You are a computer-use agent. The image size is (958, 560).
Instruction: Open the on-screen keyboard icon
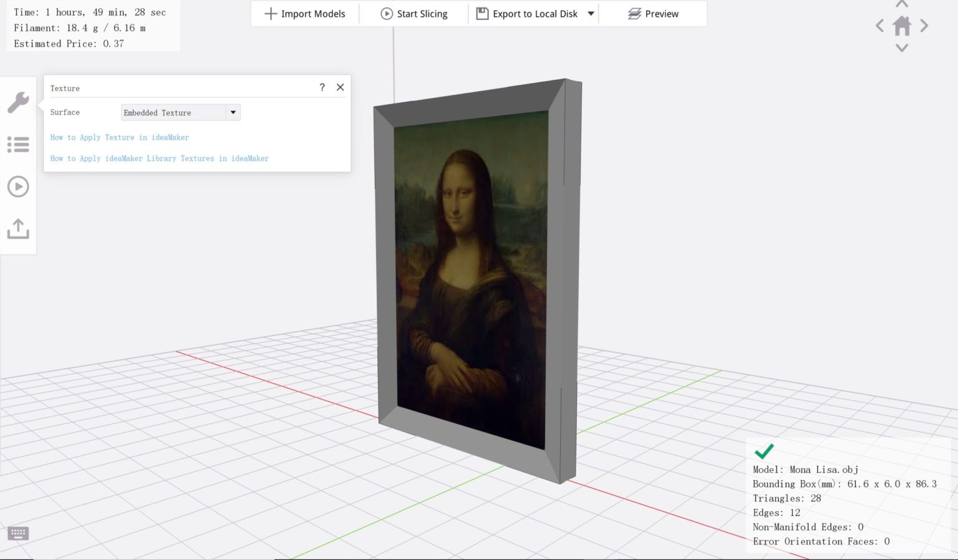point(17,533)
